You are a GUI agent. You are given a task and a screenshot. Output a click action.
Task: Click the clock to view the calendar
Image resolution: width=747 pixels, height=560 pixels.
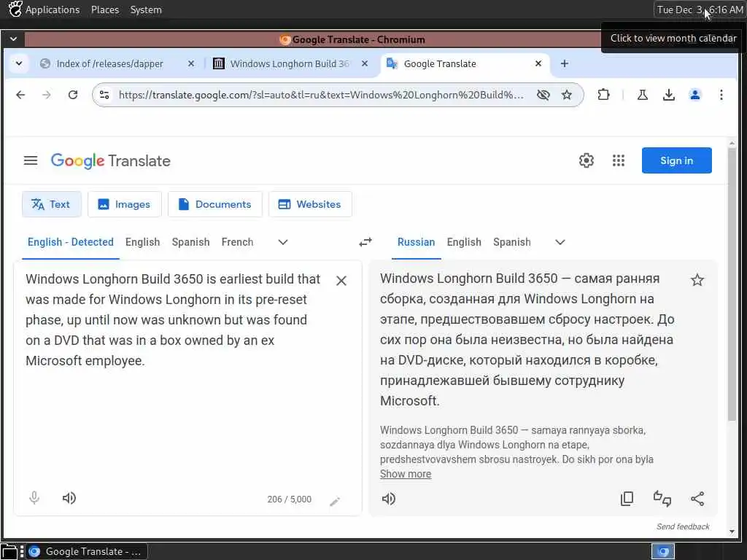tap(700, 9)
